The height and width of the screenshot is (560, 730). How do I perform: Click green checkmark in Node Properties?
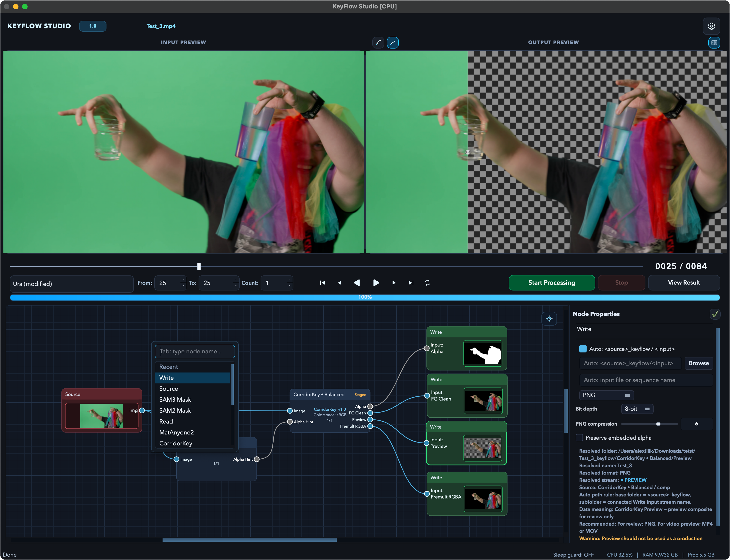point(715,314)
